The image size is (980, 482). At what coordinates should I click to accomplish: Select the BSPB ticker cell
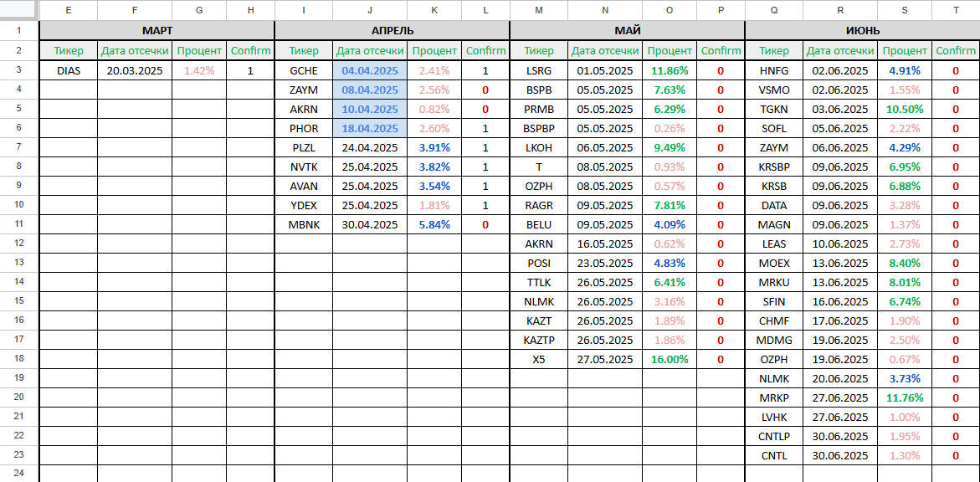click(x=539, y=90)
